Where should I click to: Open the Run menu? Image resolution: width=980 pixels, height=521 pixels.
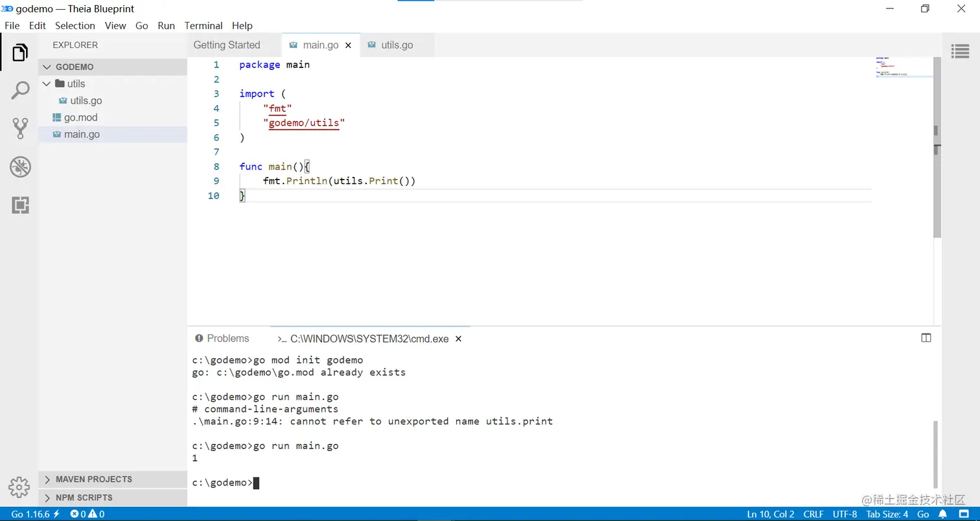(166, 25)
